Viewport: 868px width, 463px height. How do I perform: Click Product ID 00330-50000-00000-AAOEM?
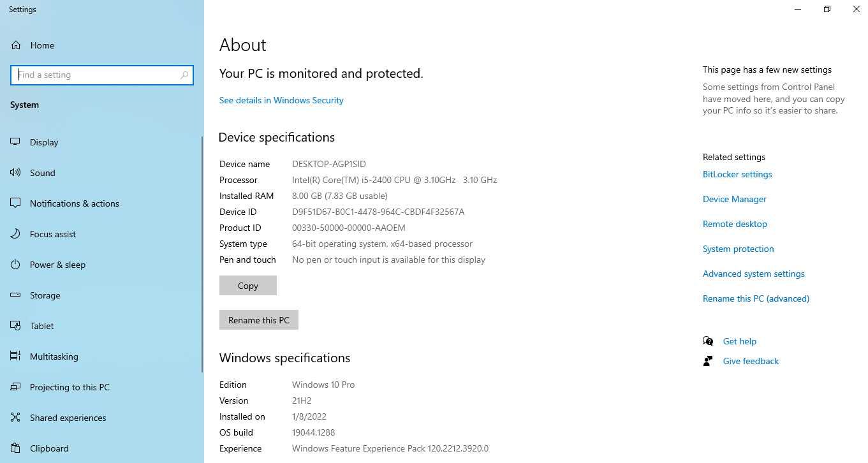[349, 228]
